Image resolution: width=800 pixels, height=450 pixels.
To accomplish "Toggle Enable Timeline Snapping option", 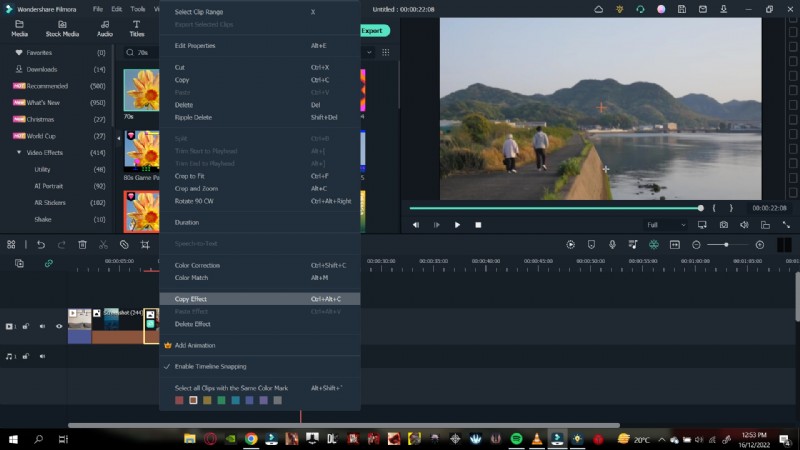I will pos(211,366).
